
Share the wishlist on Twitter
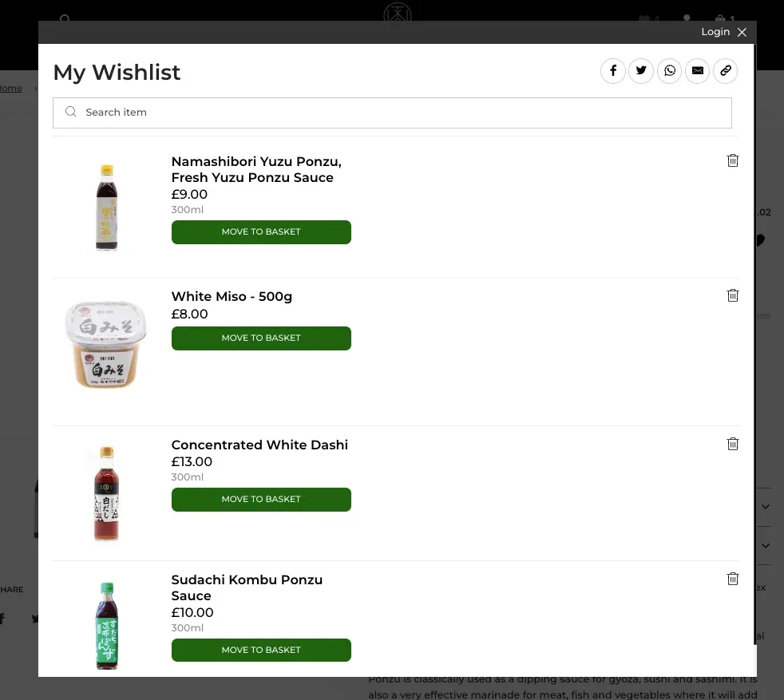[x=641, y=70]
